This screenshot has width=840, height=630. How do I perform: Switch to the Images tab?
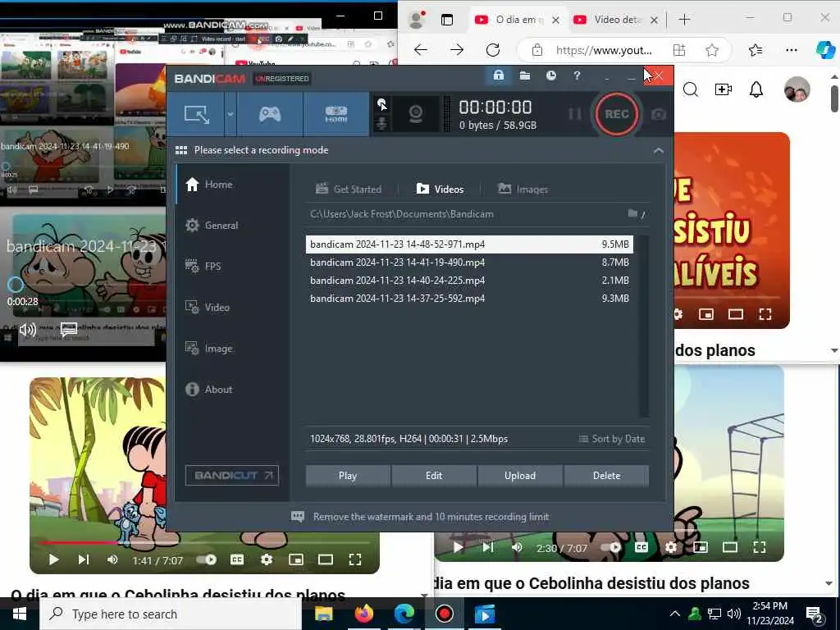[523, 189]
